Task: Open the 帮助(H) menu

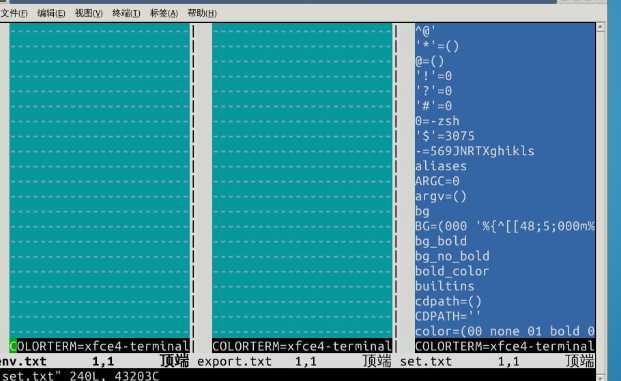Action: point(202,13)
